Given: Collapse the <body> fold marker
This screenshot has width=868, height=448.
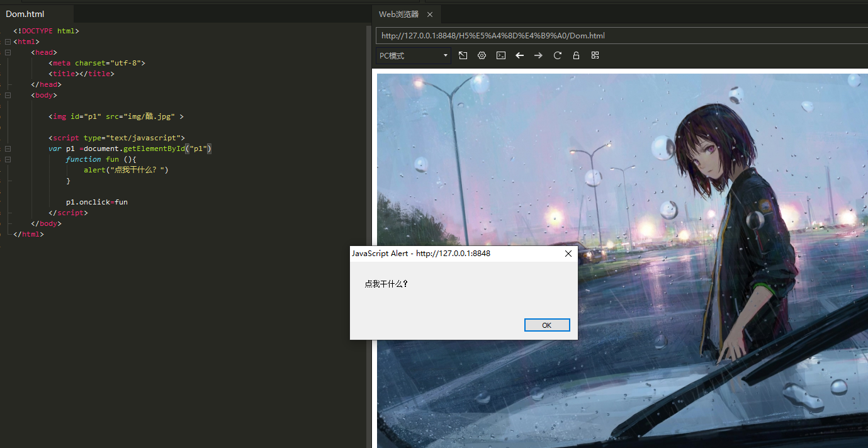Looking at the screenshot, I should pos(8,95).
